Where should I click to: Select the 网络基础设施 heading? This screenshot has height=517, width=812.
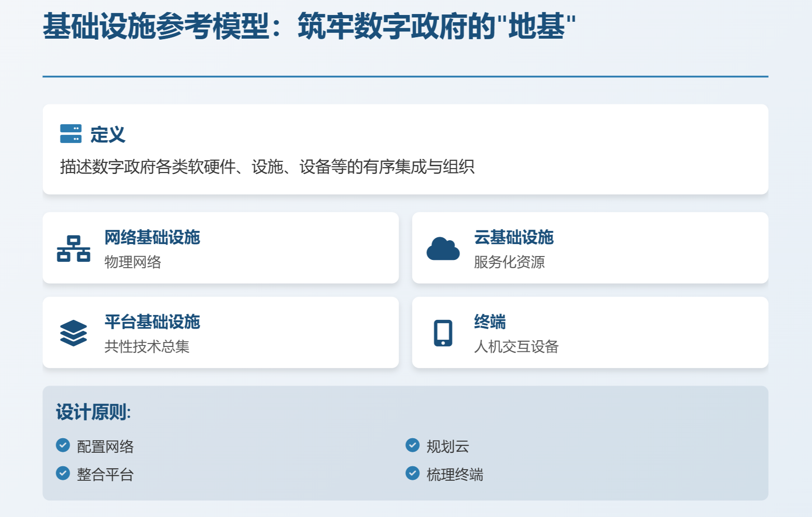[152, 237]
